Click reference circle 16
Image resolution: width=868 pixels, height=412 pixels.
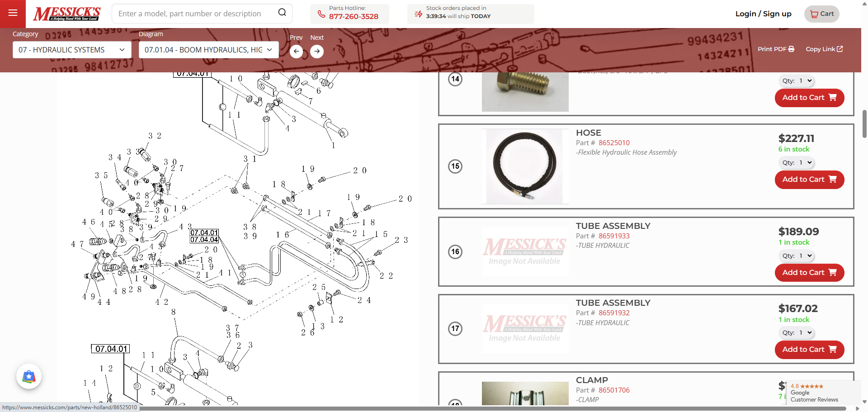click(x=455, y=251)
